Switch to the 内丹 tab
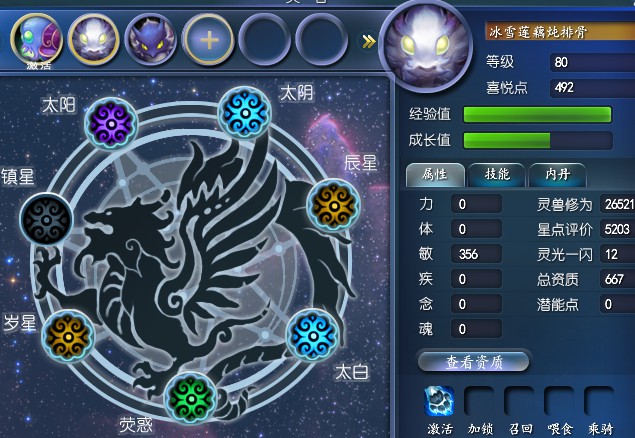This screenshot has height=438, width=635. click(557, 175)
